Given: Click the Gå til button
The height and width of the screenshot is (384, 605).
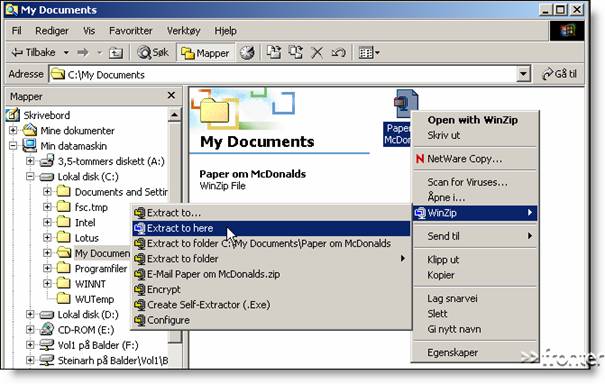Looking at the screenshot, I should pyautogui.click(x=560, y=74).
